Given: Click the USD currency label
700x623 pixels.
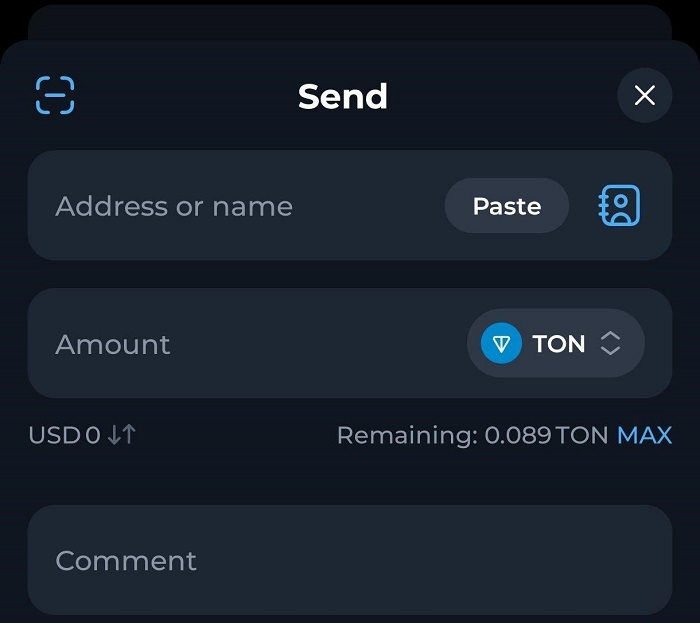Looking at the screenshot, I should (x=54, y=435).
